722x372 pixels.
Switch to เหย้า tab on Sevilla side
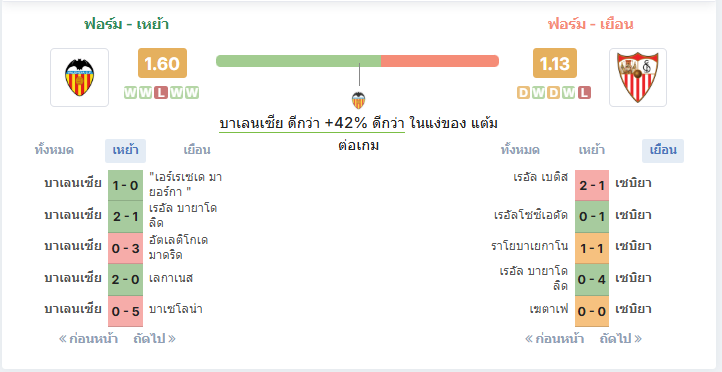coord(591,150)
